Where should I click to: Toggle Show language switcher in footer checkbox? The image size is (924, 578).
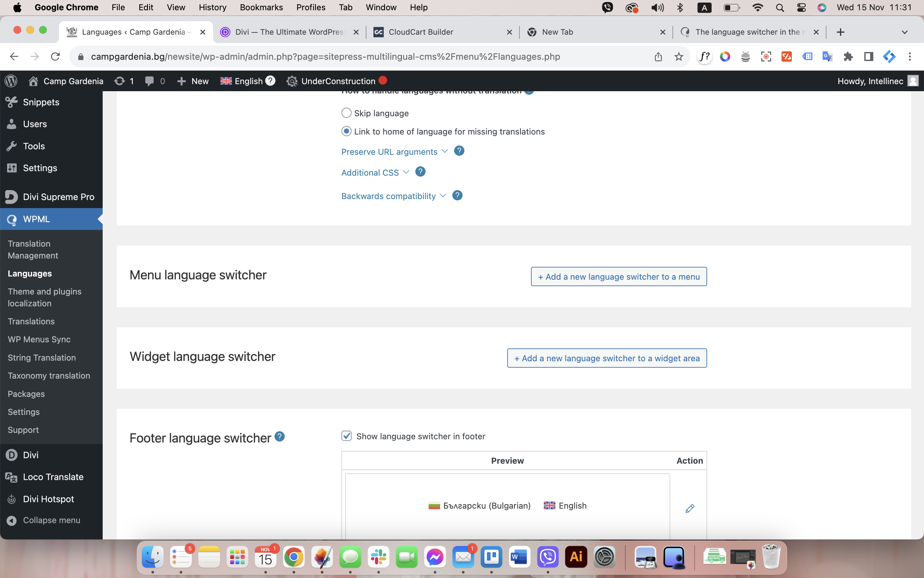tap(346, 436)
